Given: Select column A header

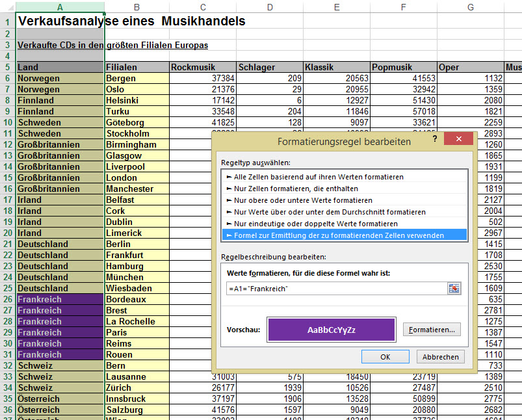Looking at the screenshot, I should 60,7.
